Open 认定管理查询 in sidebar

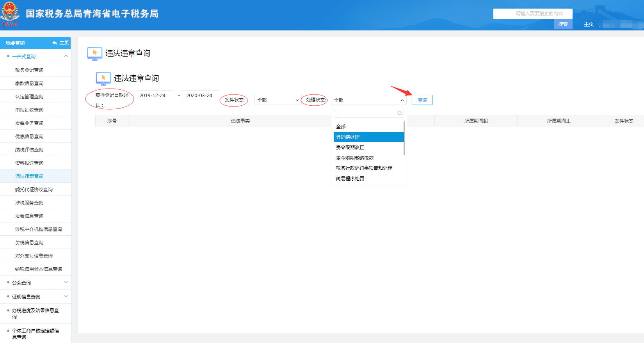(29, 97)
